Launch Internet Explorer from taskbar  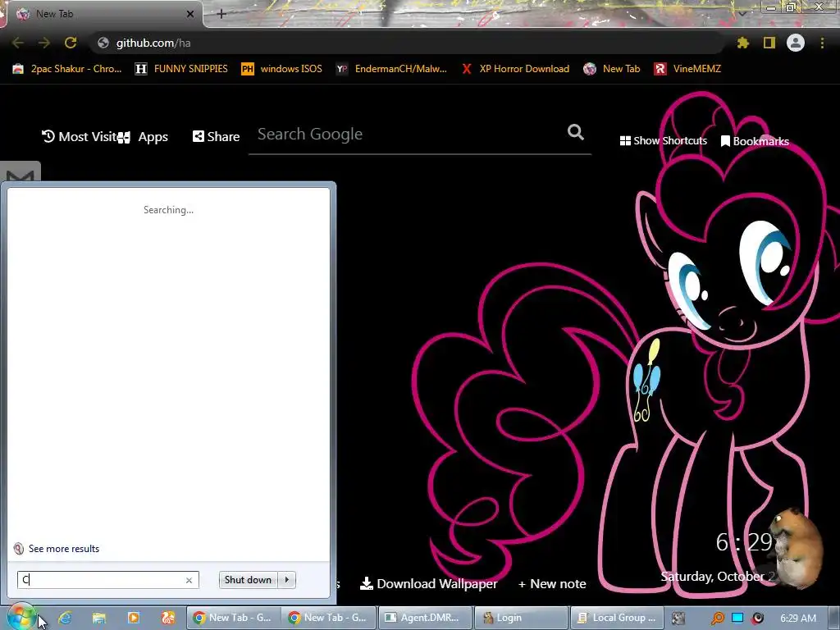coord(66,618)
